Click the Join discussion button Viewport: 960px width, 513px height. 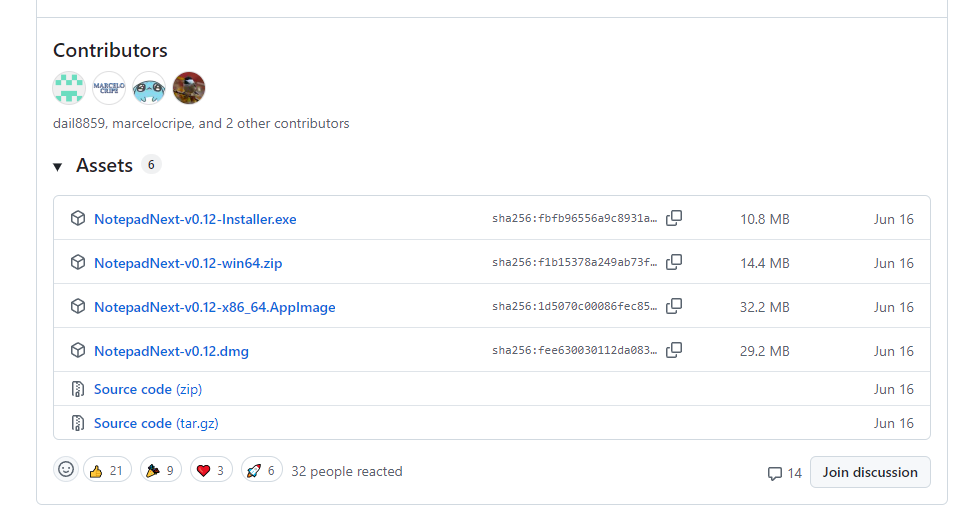[870, 473]
